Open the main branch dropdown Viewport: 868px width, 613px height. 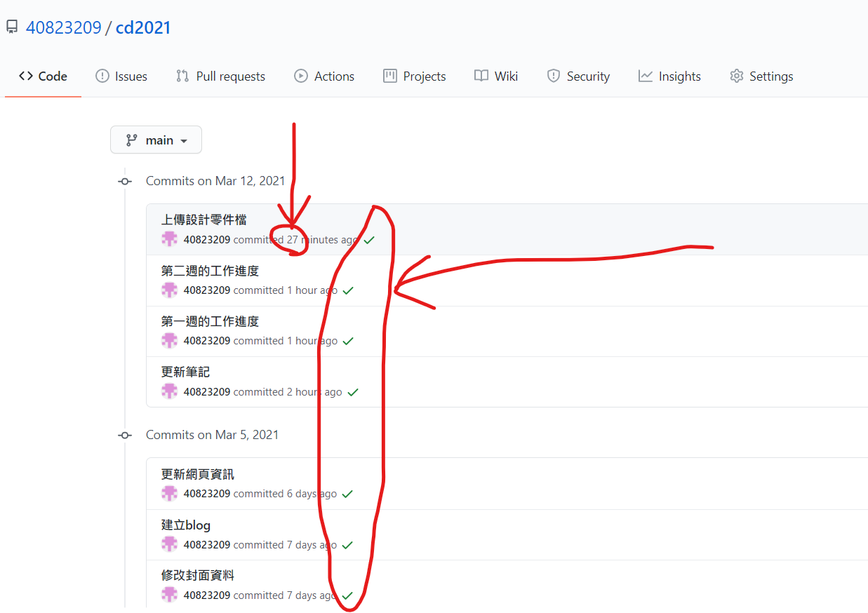click(156, 140)
